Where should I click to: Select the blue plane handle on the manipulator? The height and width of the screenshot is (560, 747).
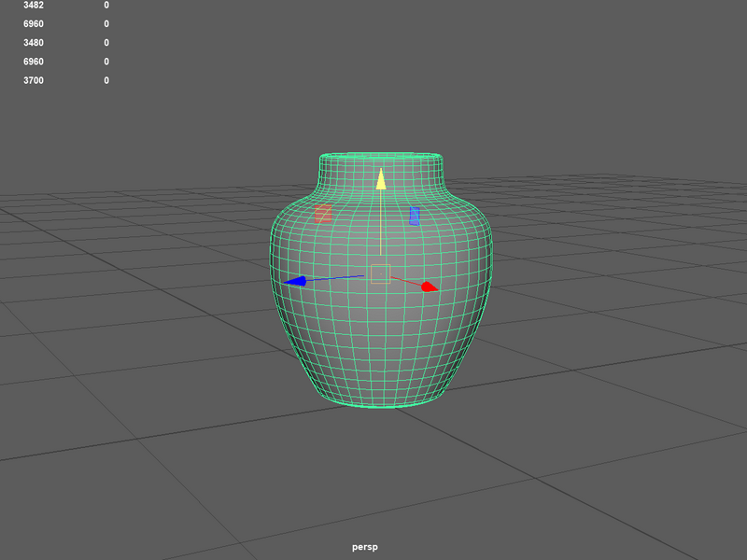(x=415, y=217)
